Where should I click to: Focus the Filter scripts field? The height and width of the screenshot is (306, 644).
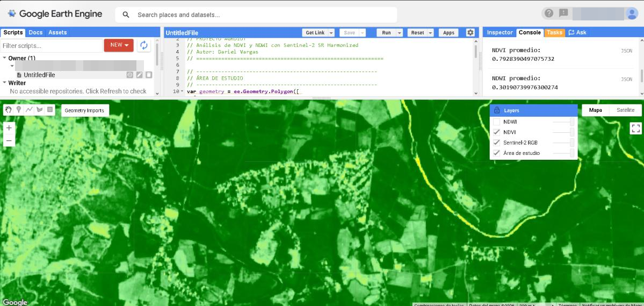pos(52,46)
